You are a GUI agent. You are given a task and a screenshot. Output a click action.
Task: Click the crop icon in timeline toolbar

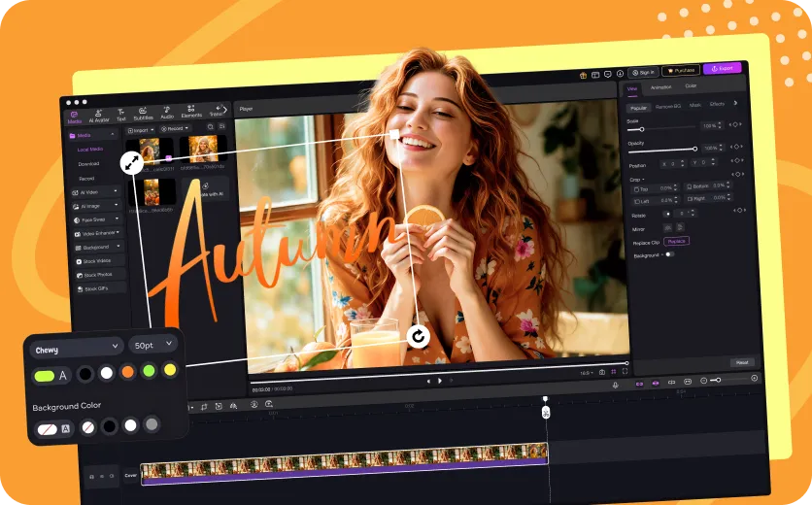tap(204, 407)
